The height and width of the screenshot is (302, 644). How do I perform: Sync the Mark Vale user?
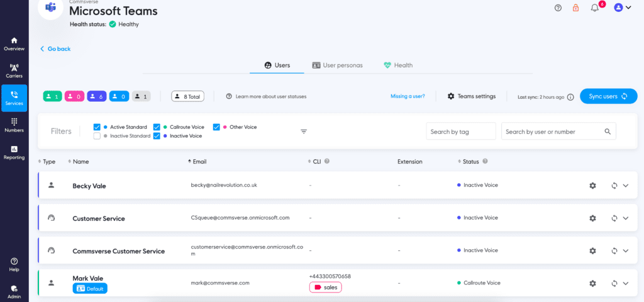[x=614, y=283]
